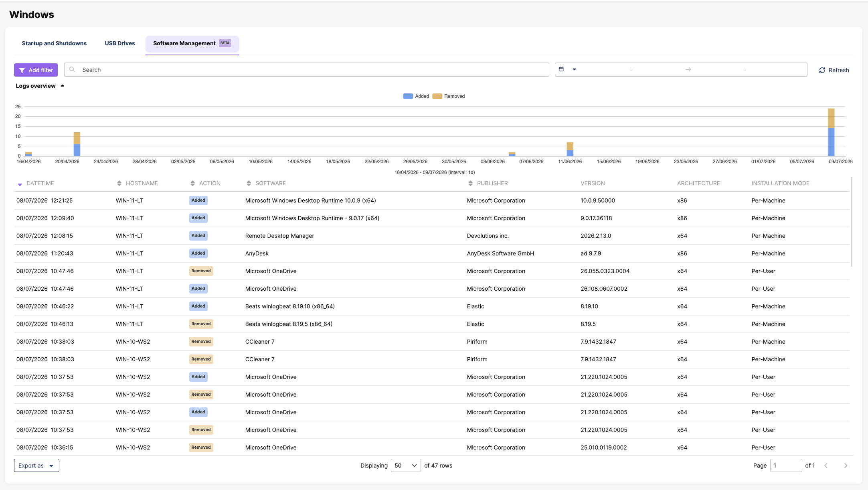868x490 pixels.
Task: Switch to Startup and Shutdowns tab
Action: [54, 43]
